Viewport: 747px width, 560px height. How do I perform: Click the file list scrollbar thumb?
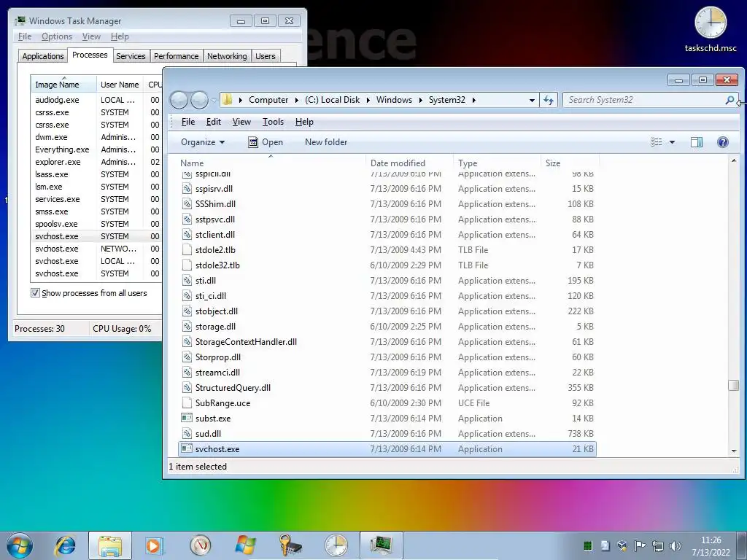coord(734,385)
